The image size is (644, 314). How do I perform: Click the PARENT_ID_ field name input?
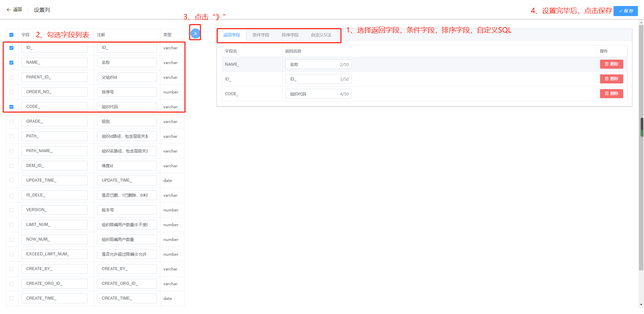click(55, 77)
